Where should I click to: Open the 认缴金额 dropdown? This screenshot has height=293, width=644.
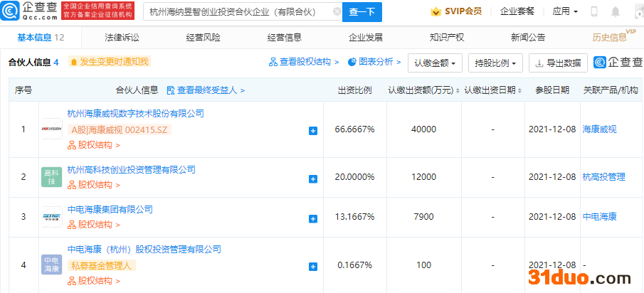pos(435,63)
